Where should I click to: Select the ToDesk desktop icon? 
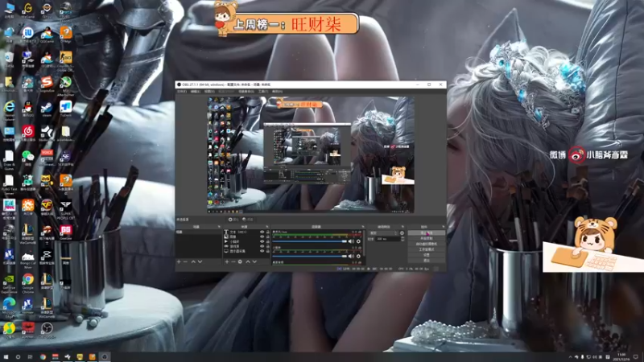(66, 109)
